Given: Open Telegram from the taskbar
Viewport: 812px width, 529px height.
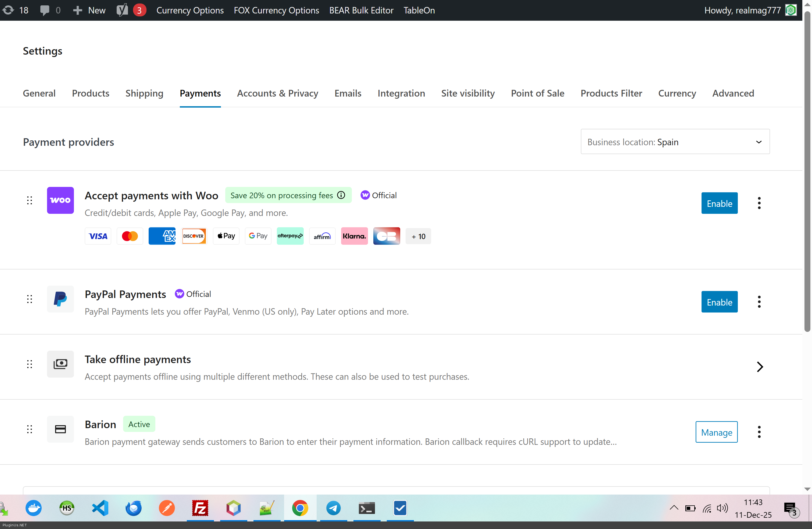Looking at the screenshot, I should [x=333, y=508].
